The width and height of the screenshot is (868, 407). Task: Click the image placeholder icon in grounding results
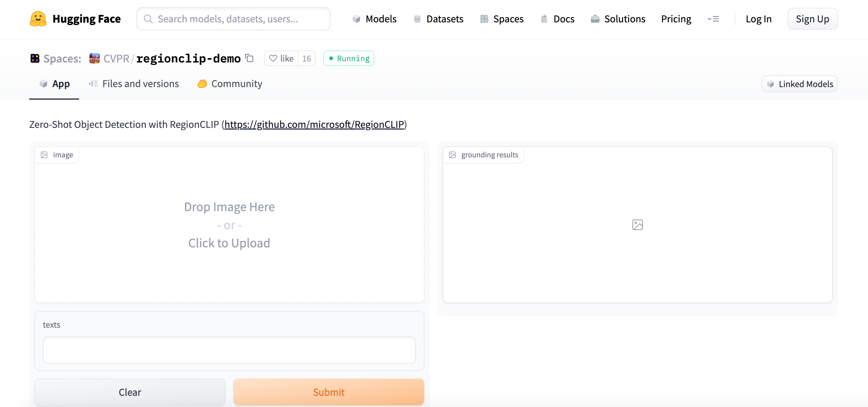click(637, 224)
